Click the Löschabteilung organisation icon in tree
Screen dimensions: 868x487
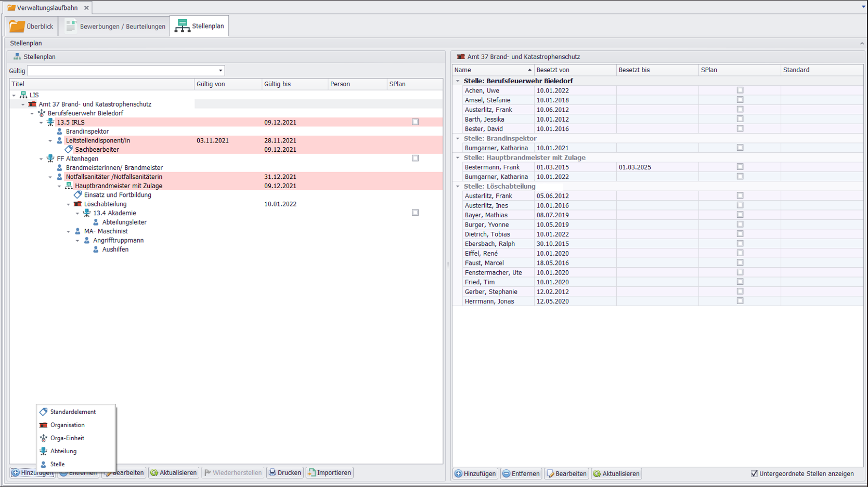point(77,204)
